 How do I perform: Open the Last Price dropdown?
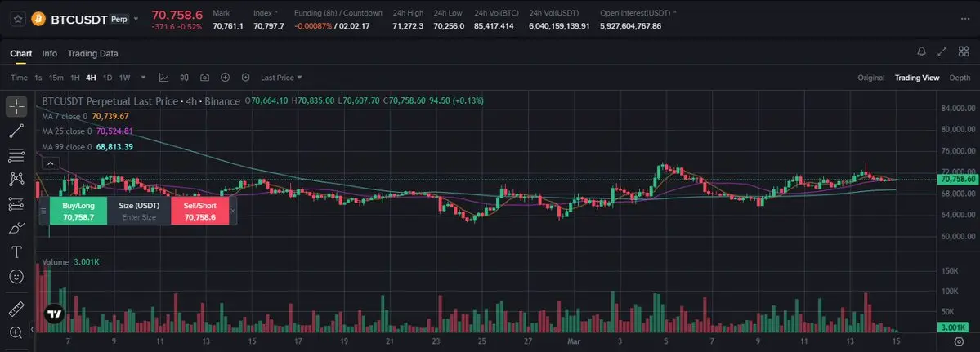click(x=281, y=78)
